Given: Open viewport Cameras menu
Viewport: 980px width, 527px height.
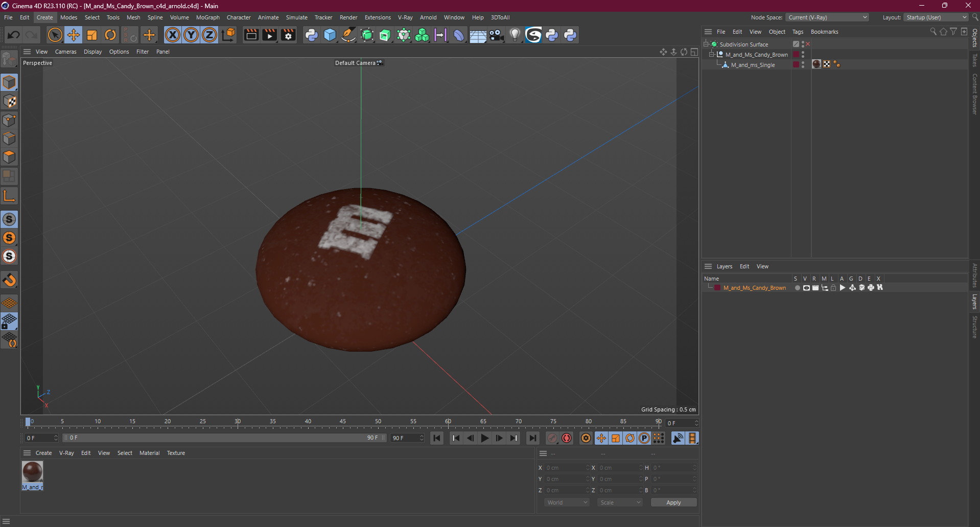Looking at the screenshot, I should click(66, 52).
